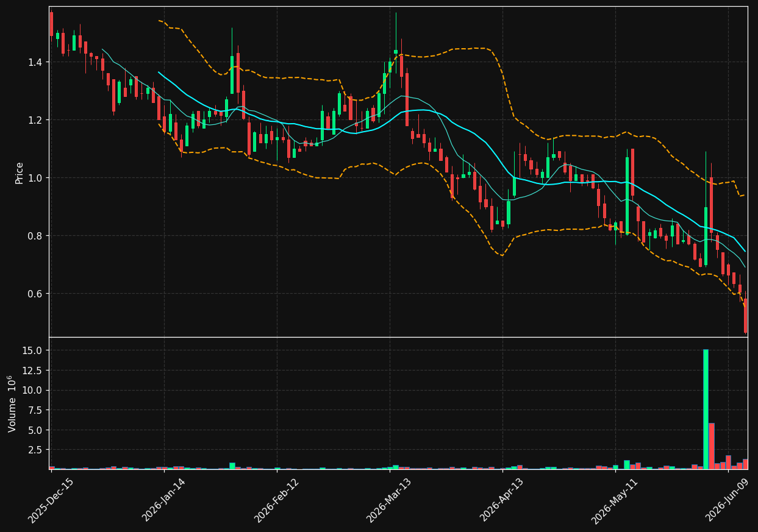Click the 0.6 price tick label
Image resolution: width=758 pixels, height=532 pixels.
(35, 294)
